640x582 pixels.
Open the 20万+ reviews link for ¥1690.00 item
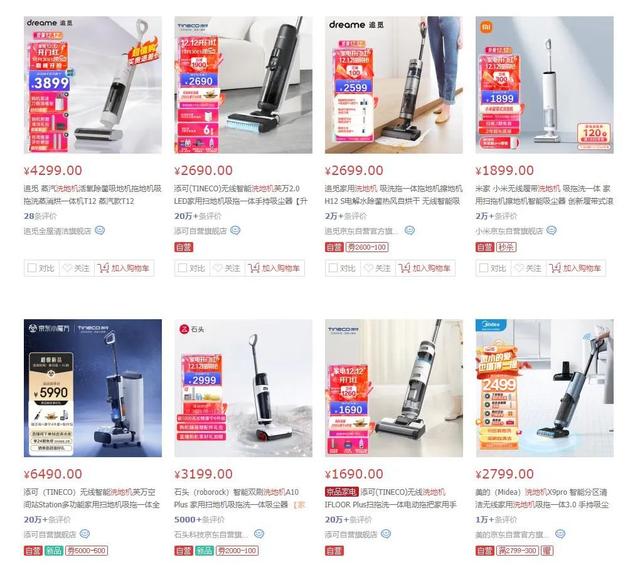click(x=349, y=520)
